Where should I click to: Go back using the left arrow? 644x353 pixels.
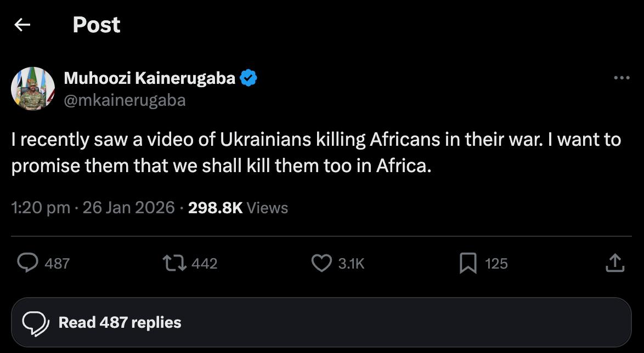pos(22,25)
